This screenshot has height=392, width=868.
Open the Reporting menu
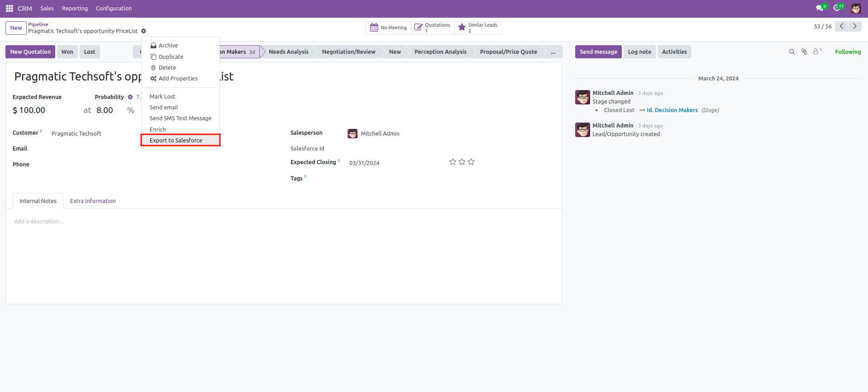pyautogui.click(x=75, y=9)
